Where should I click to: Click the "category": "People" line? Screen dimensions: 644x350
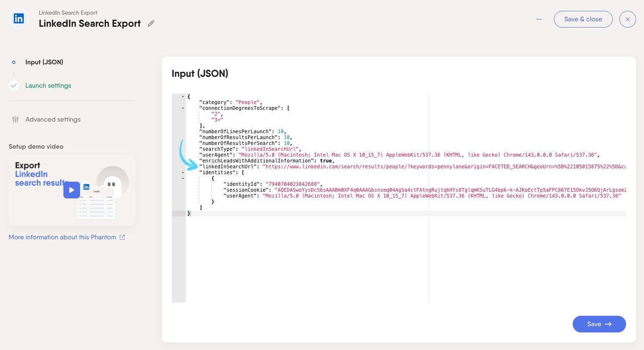[x=231, y=102]
